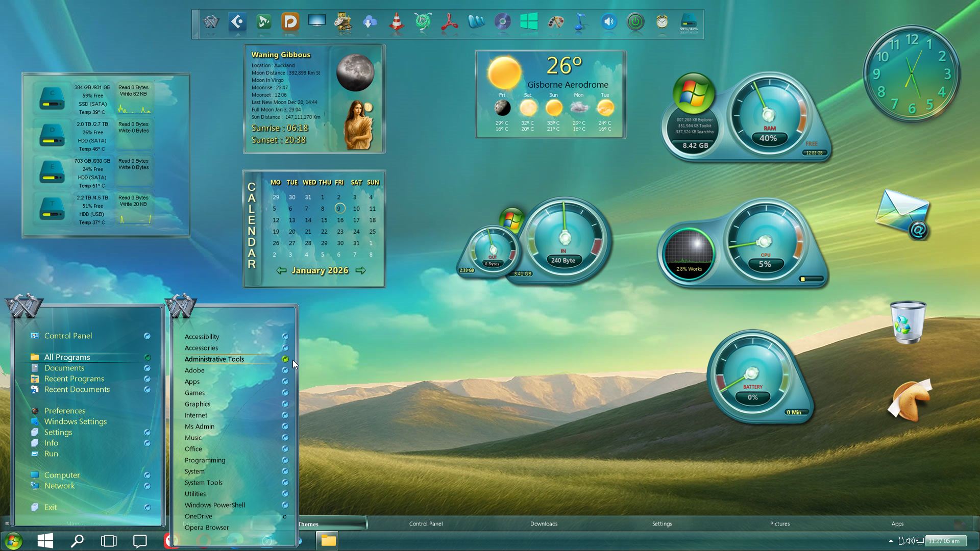980x551 pixels.
Task: Open the Downloads shortcut in bottom bar
Action: pos(544,524)
